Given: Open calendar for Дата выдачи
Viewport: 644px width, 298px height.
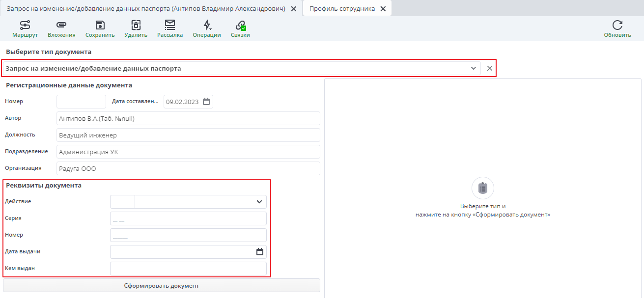Looking at the screenshot, I should click(260, 252).
